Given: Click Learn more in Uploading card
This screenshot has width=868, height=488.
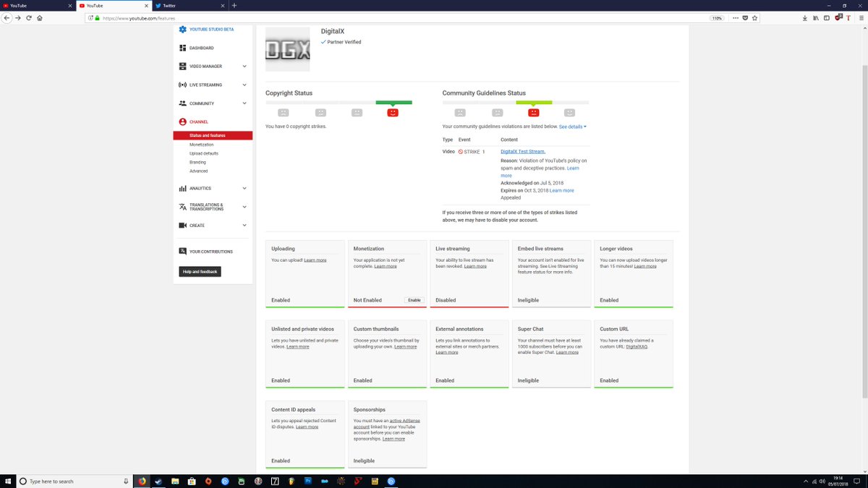Looking at the screenshot, I should (315, 260).
